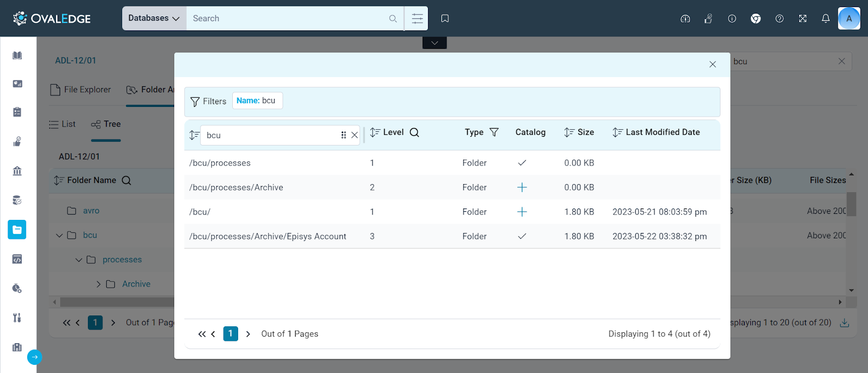Open the book glossary sidebar icon
The height and width of the screenshot is (373, 868).
[x=17, y=55]
